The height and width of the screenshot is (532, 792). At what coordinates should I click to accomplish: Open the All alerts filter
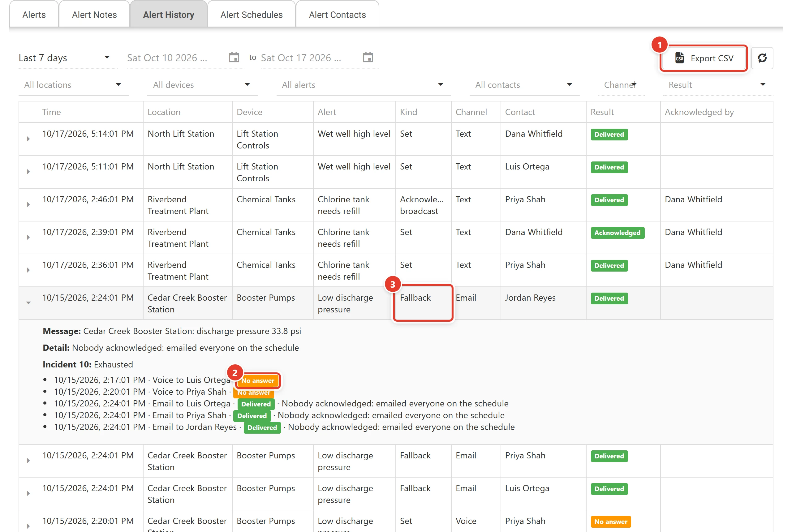tap(364, 85)
